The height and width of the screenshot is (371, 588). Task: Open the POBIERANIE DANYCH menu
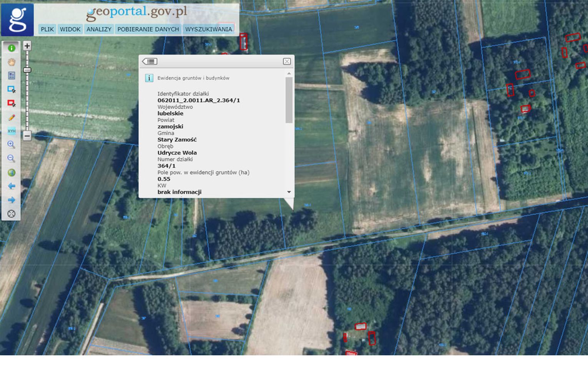point(148,29)
